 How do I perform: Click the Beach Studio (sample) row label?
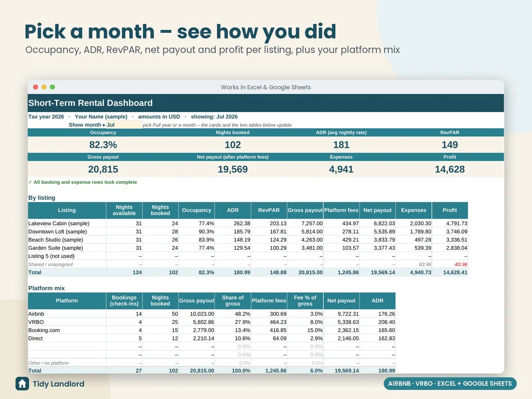coord(56,240)
